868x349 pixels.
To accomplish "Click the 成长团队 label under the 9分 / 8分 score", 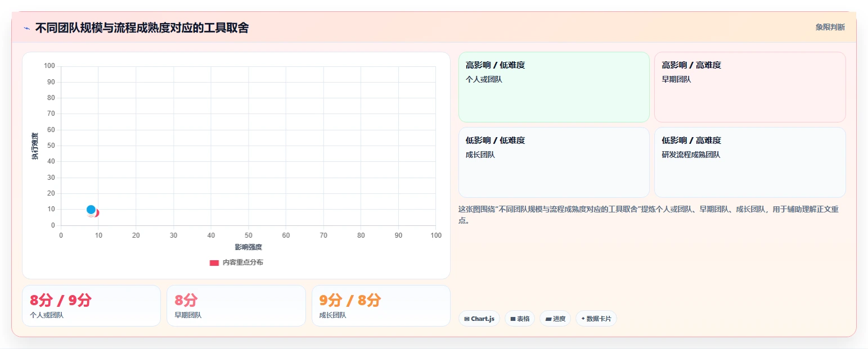I will point(332,315).
